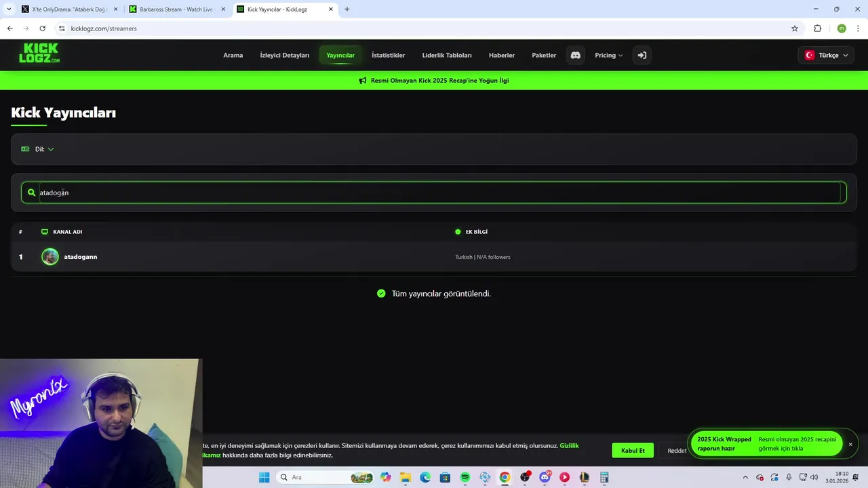868x488 pixels.
Task: Switch to the Barbaross Stream tab
Action: [x=176, y=9]
